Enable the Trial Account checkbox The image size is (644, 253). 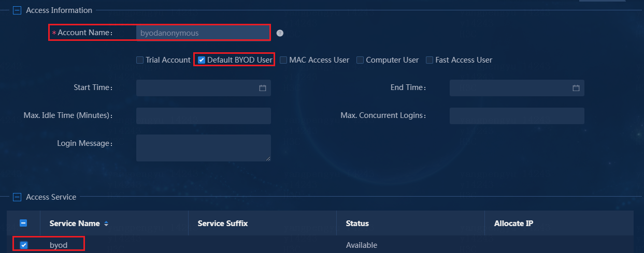tap(140, 60)
